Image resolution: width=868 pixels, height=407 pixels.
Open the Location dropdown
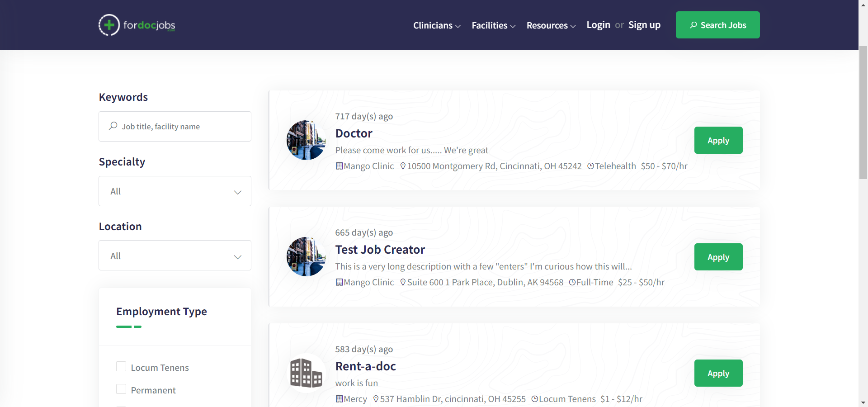[x=175, y=256]
